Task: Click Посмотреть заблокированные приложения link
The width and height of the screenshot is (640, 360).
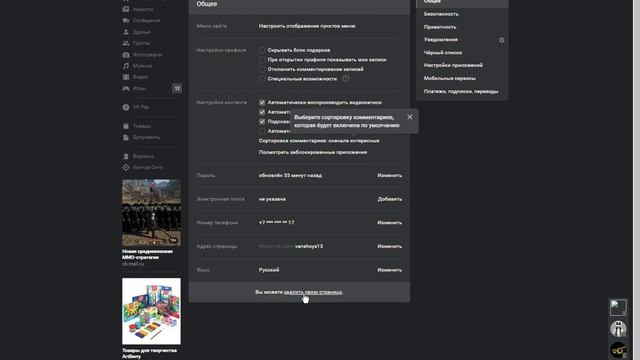Action: (x=313, y=152)
